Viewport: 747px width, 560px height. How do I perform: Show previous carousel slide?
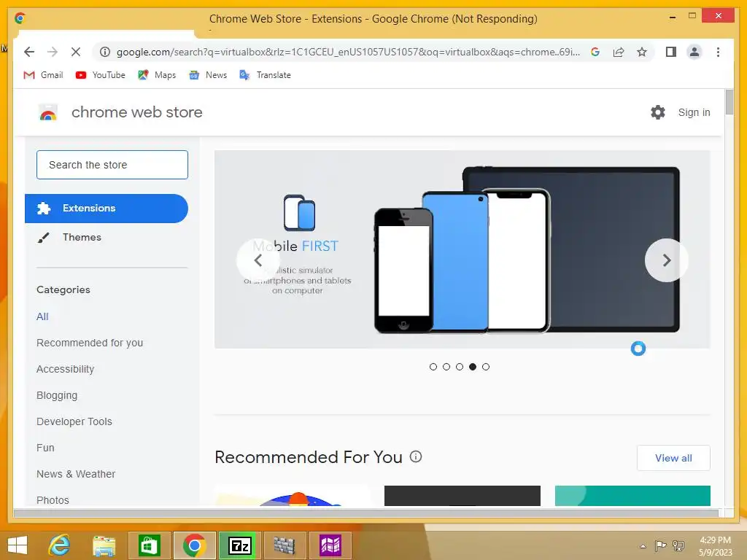click(x=258, y=260)
